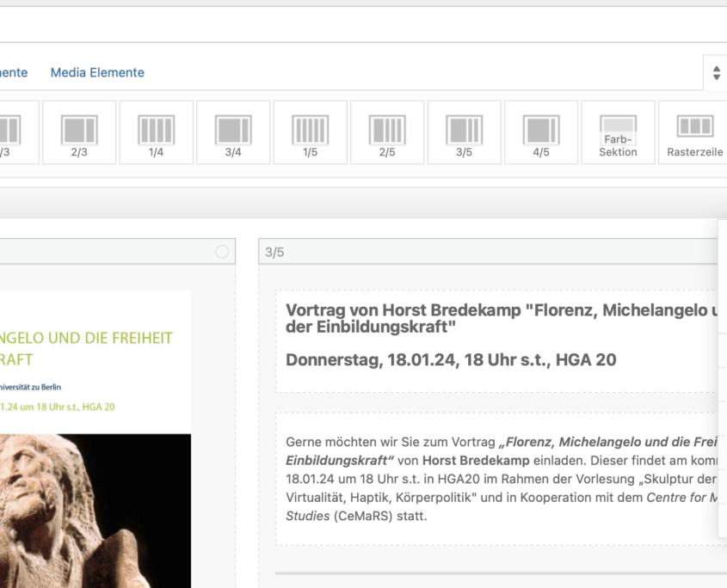Image resolution: width=727 pixels, height=588 pixels.
Task: Select the Donnerstag, 18.01.24 heading line
Action: pyautogui.click(x=451, y=360)
